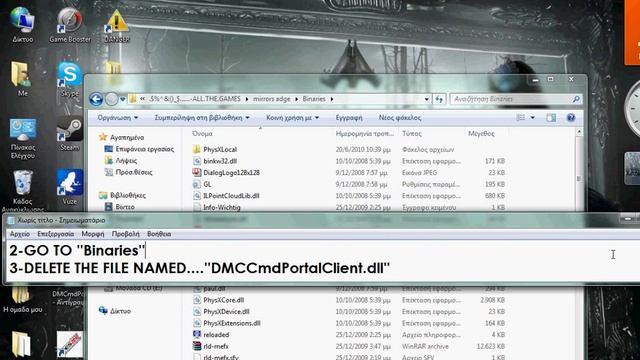The height and width of the screenshot is (360, 640).
Task: Click the scroll-up arrow of file list
Action: pyautogui.click(x=579, y=132)
